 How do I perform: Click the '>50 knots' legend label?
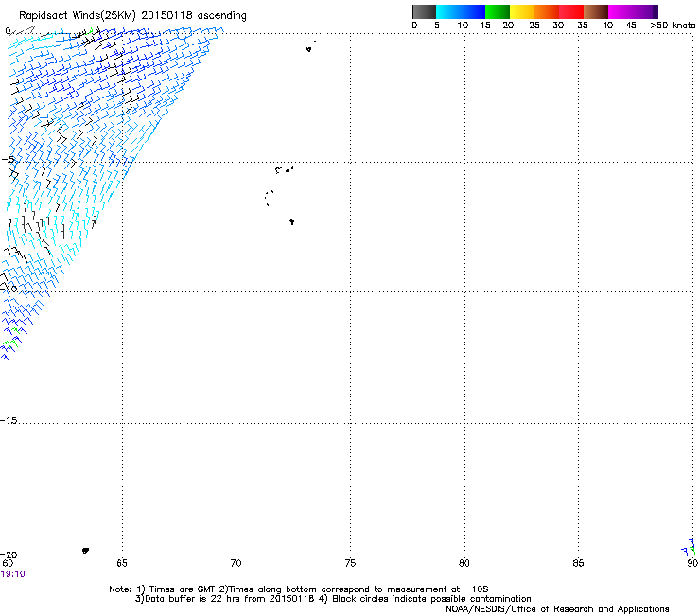tap(673, 26)
